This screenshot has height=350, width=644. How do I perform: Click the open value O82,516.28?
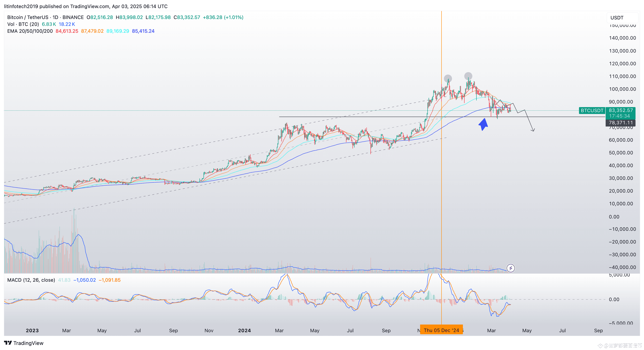click(x=100, y=17)
